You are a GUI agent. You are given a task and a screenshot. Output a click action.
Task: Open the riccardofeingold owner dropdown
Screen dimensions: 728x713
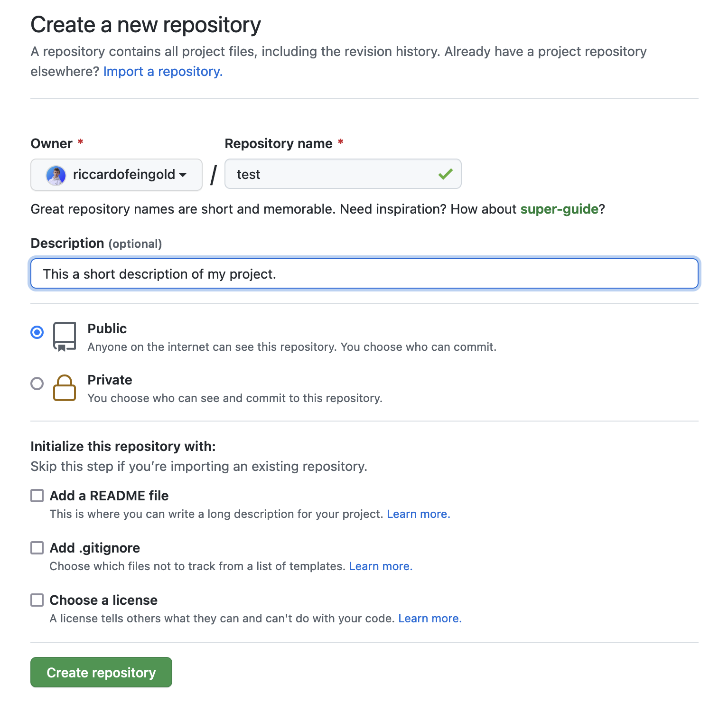pos(116,175)
